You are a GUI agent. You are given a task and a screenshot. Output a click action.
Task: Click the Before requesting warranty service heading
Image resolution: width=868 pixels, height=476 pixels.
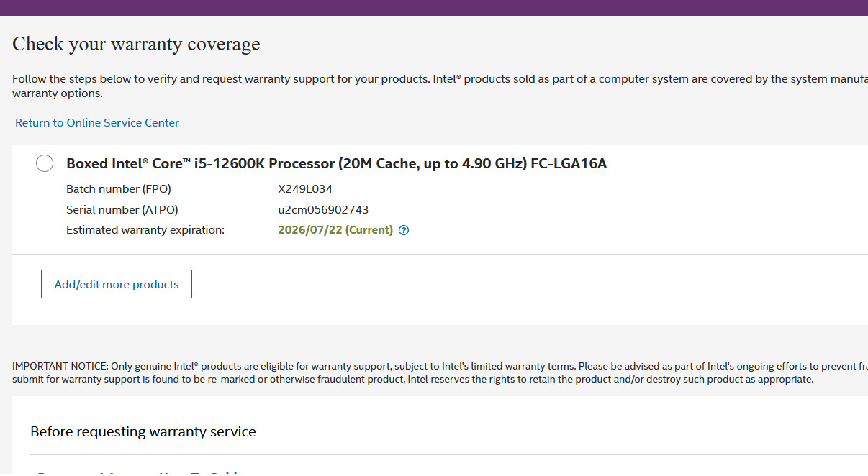point(143,432)
